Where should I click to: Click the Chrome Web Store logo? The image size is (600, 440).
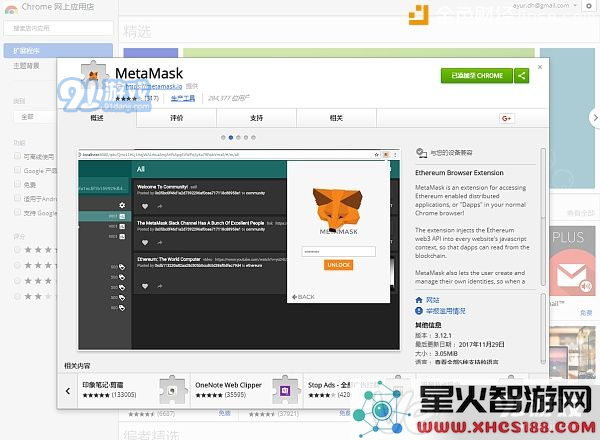click(x=11, y=8)
